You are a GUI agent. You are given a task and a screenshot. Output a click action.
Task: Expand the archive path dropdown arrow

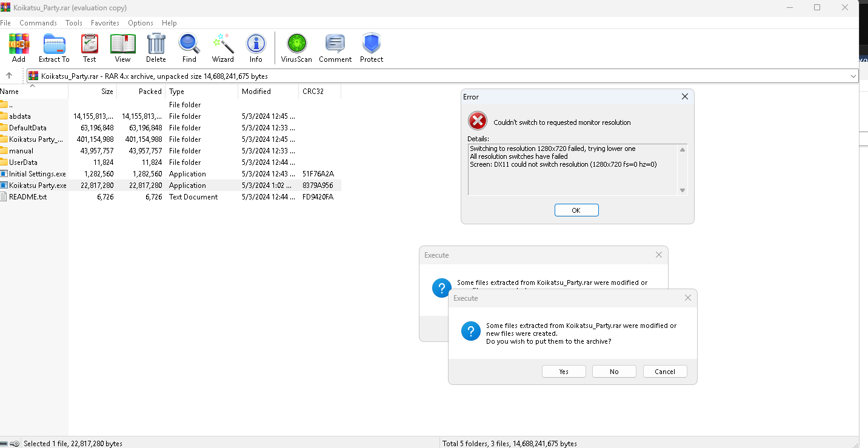click(x=853, y=76)
